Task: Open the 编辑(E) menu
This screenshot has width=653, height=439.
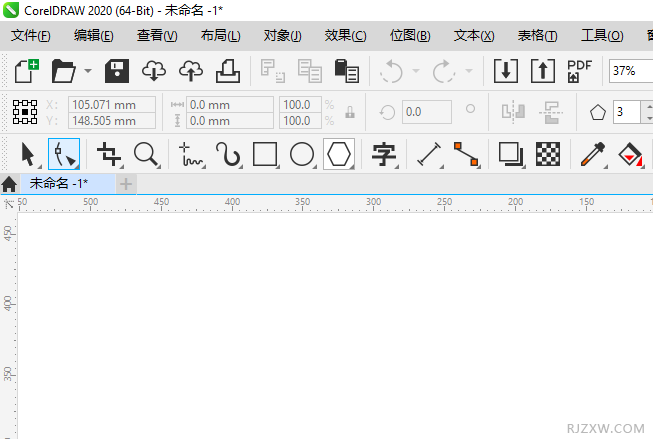Action: coord(93,36)
